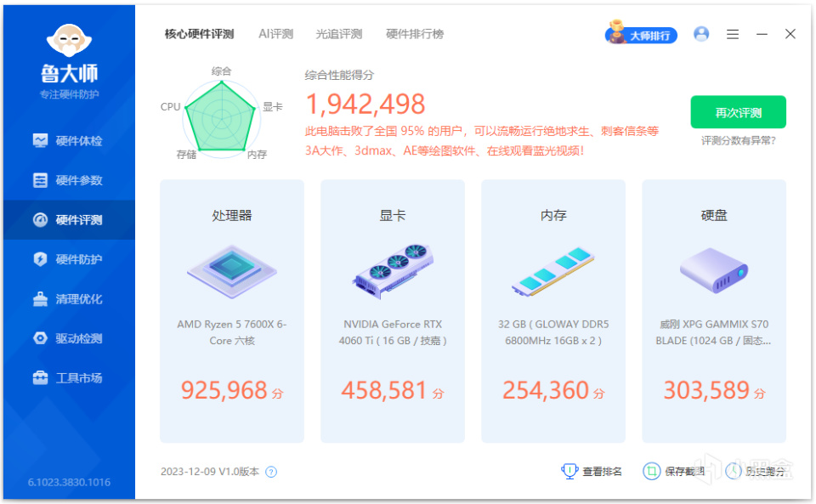This screenshot has height=504, width=816.
Task: Click the hard disk illustration
Action: pyautogui.click(x=713, y=270)
